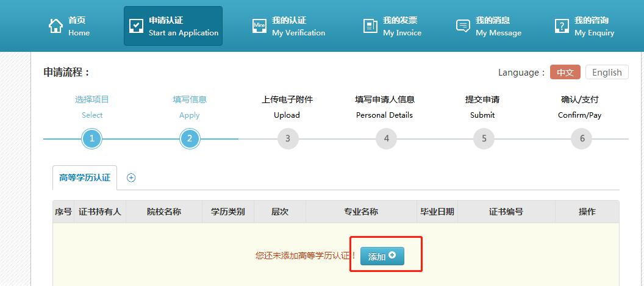Click step 4 Personal Details circle

[386, 138]
